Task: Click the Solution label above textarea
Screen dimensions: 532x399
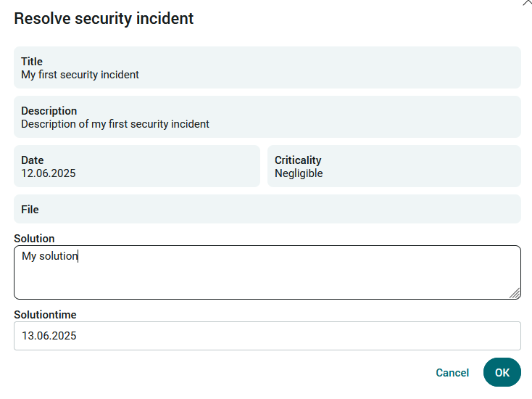Action: [34, 239]
